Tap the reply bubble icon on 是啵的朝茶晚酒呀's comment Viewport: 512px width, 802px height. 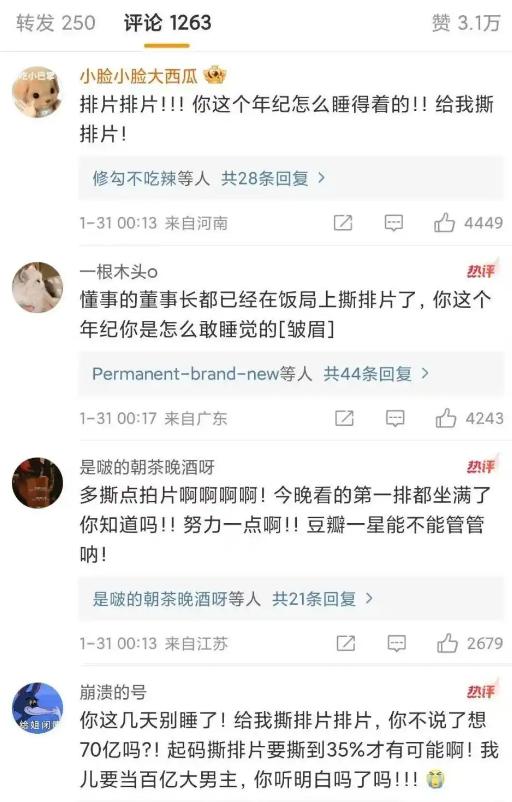click(x=396, y=643)
